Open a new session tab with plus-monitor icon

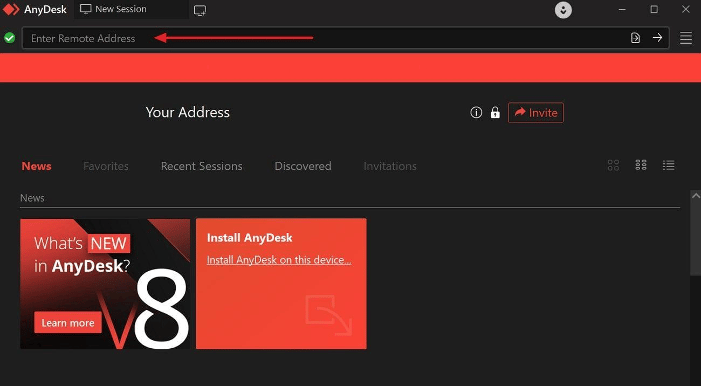tap(200, 10)
